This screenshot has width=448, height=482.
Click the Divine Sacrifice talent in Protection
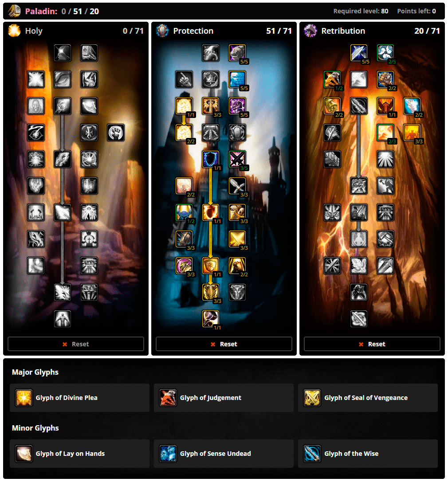(x=184, y=106)
